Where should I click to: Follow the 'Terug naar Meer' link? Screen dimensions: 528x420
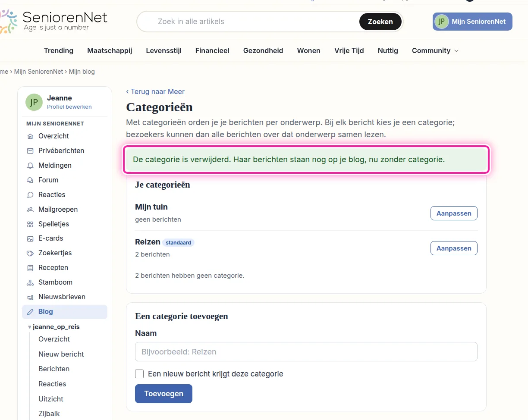point(155,91)
